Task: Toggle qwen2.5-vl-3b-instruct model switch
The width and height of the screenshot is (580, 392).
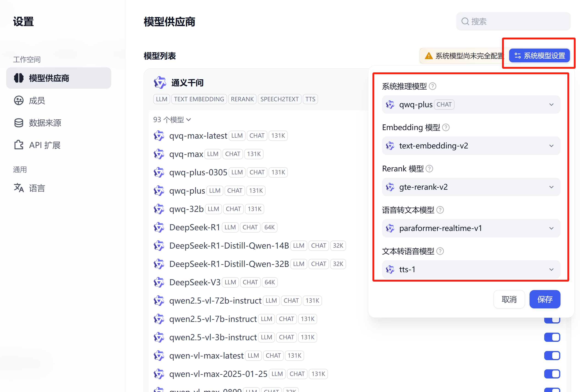Action: (552, 337)
